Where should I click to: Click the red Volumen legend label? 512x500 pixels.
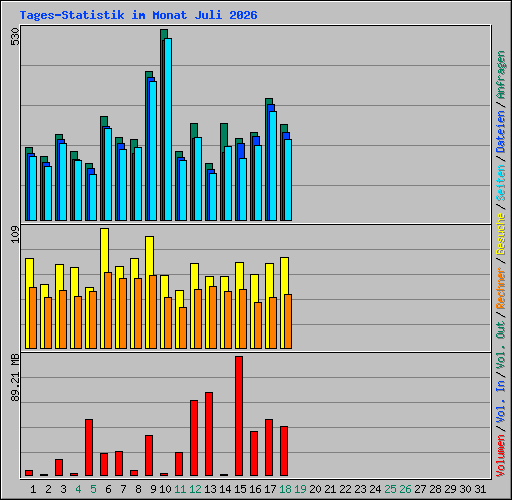point(501,456)
